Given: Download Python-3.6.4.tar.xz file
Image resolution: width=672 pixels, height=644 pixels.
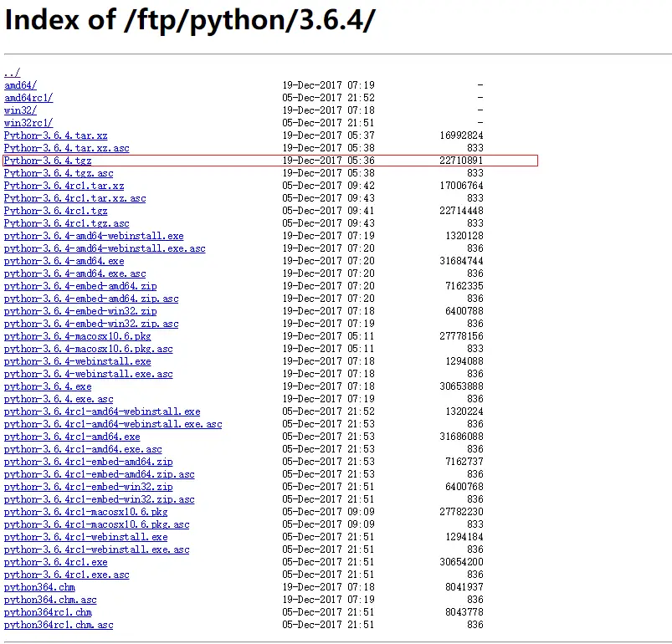Looking at the screenshot, I should coord(55,135).
